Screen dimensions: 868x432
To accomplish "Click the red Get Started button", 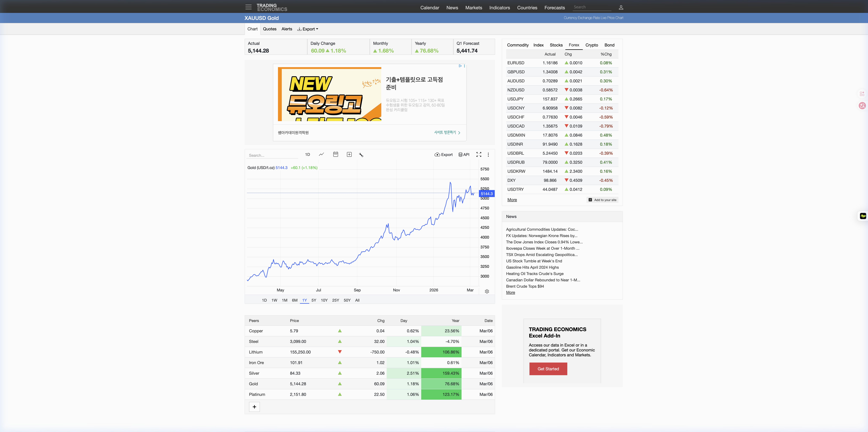I will tap(548, 369).
